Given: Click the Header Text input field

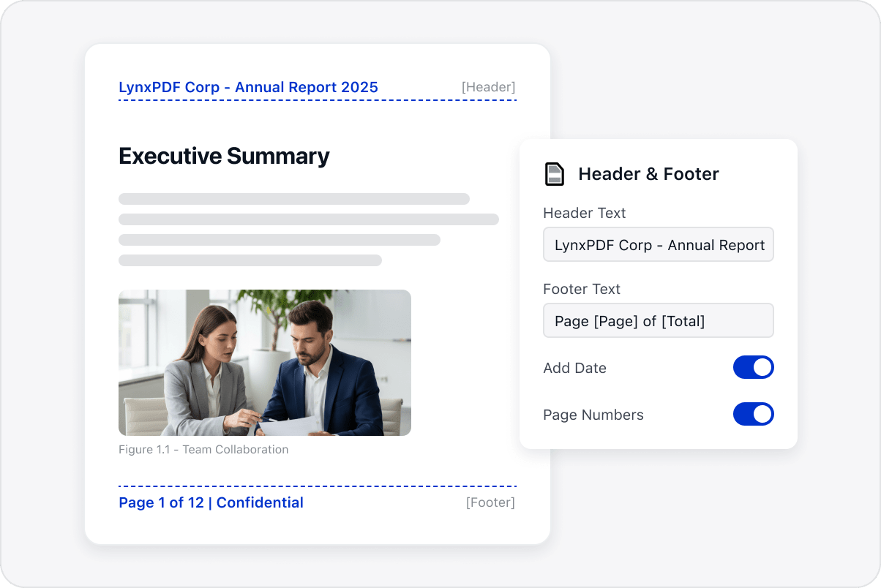Looking at the screenshot, I should coord(659,245).
